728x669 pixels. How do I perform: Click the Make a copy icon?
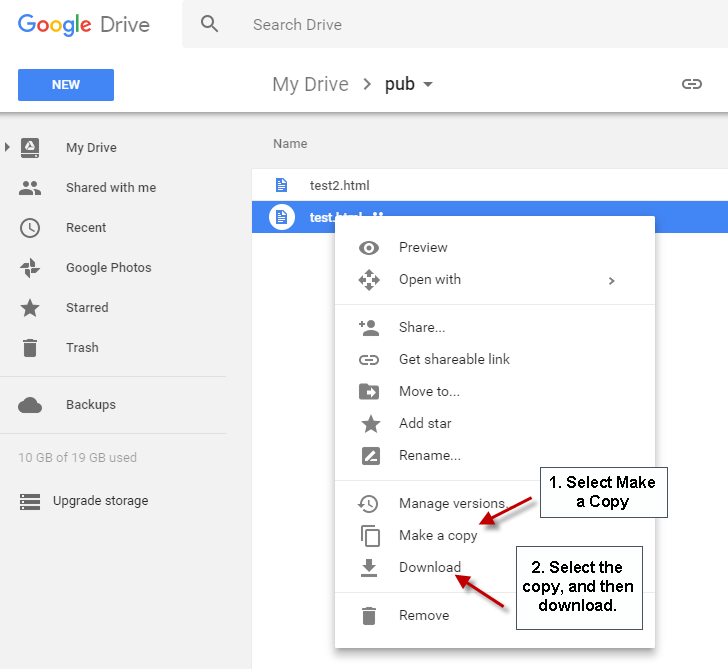[370, 536]
